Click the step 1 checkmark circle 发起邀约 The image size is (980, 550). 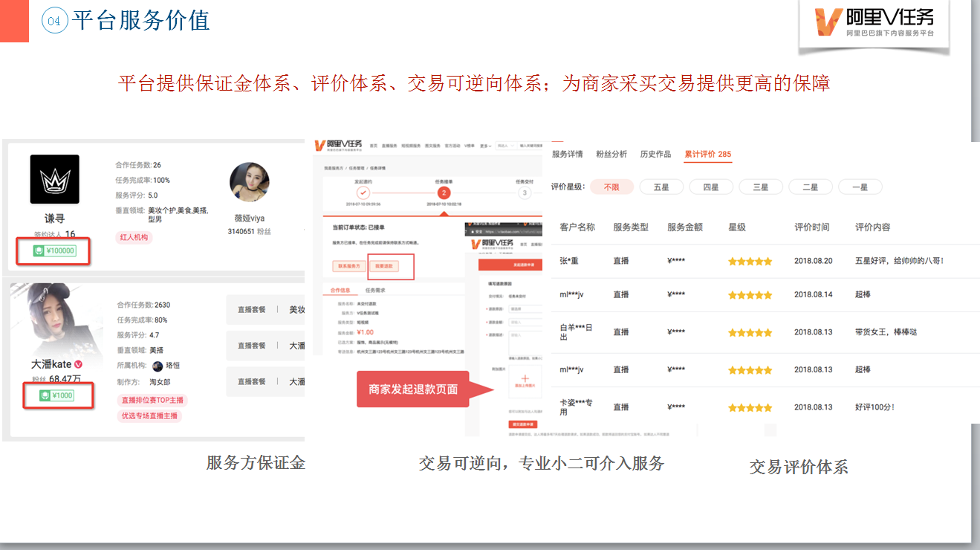click(x=363, y=192)
